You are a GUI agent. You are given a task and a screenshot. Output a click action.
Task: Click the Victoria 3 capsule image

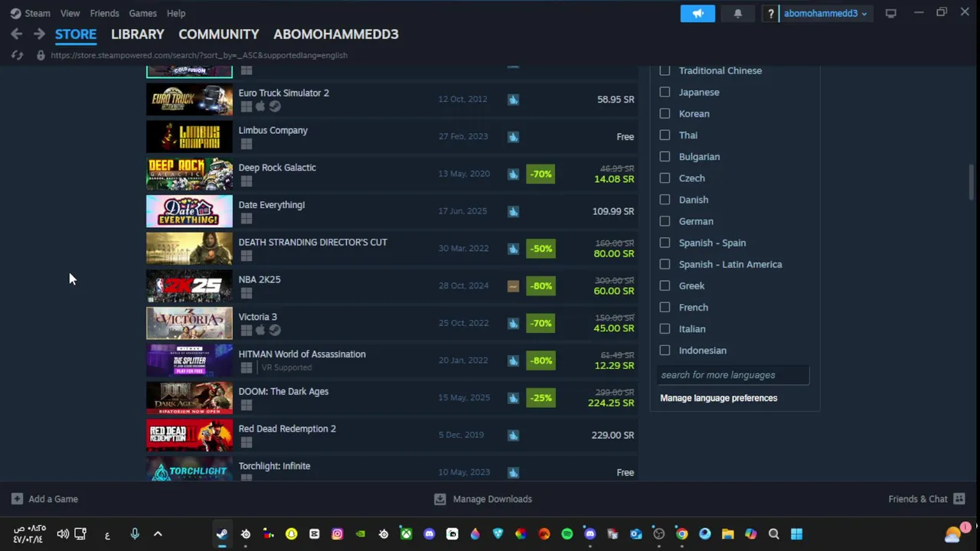coord(189,323)
